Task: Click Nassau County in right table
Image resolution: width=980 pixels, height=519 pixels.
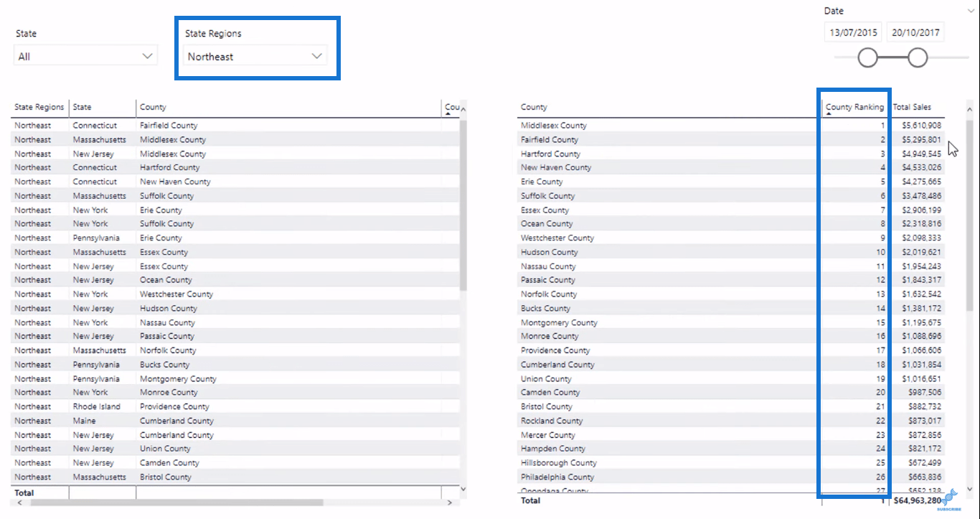Action: (x=548, y=266)
